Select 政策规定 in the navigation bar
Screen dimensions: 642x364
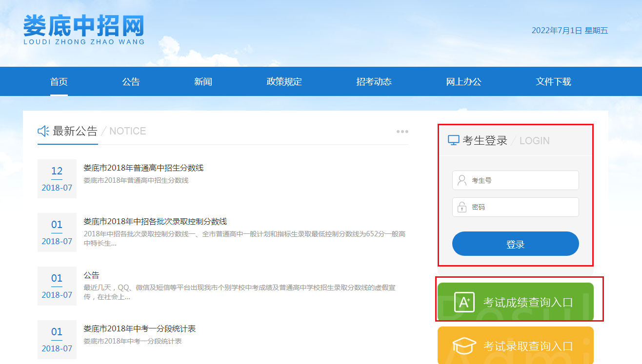tap(284, 82)
